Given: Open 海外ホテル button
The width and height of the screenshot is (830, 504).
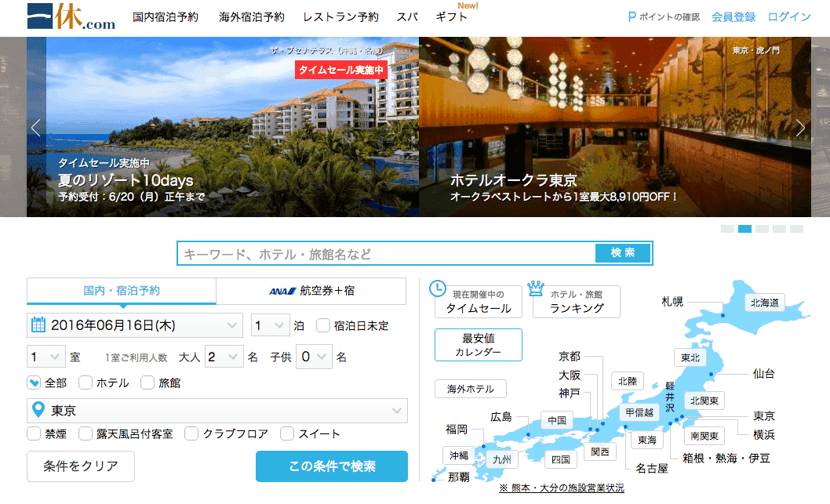Looking at the screenshot, I should point(470,389).
